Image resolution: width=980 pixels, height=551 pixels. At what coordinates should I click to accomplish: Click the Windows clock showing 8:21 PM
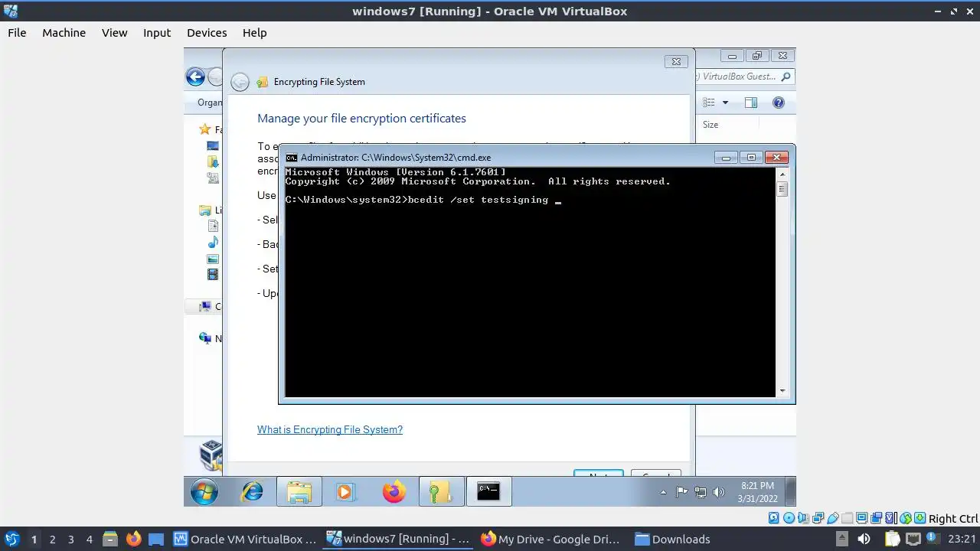pos(757,492)
